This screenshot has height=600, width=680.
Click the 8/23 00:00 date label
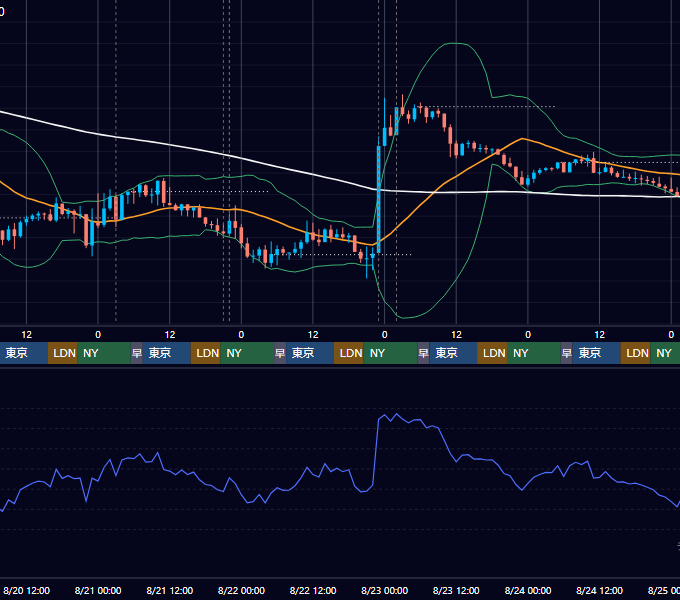pyautogui.click(x=384, y=590)
